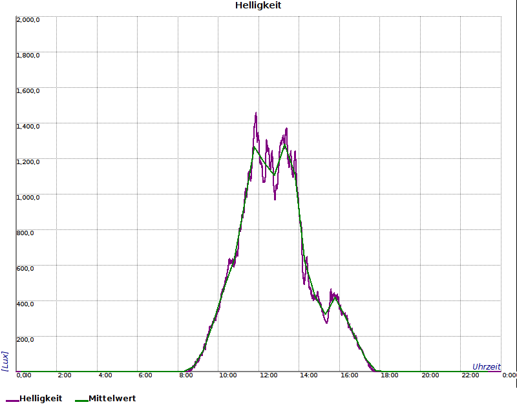Click the 14:00 time axis label

pyautogui.click(x=309, y=375)
